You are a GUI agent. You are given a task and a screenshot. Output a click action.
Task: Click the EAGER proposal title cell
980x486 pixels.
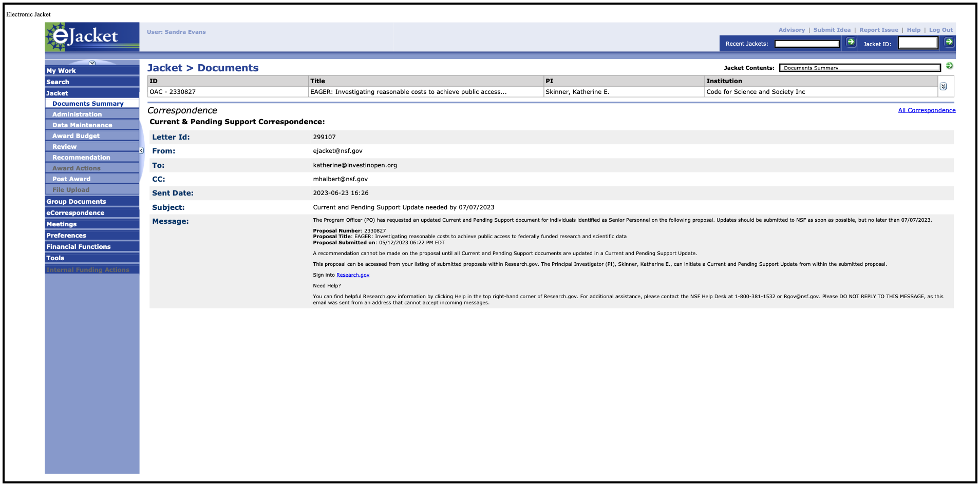click(x=426, y=92)
